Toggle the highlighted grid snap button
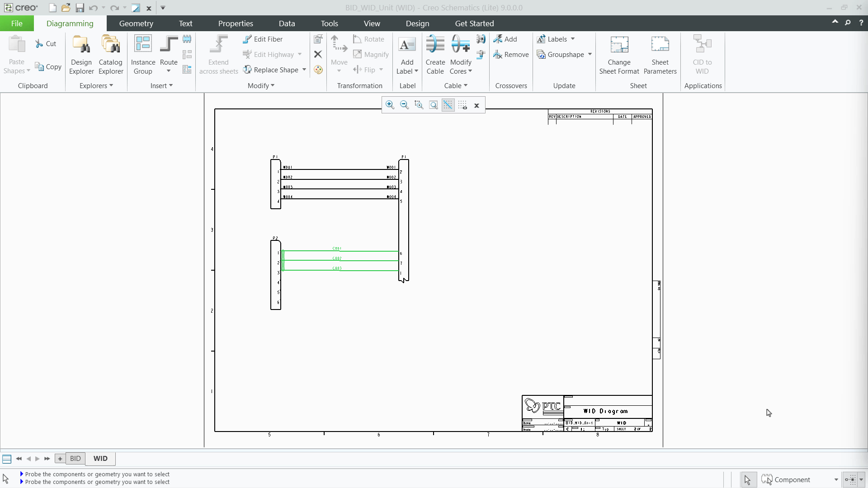The width and height of the screenshot is (868, 488). [448, 105]
